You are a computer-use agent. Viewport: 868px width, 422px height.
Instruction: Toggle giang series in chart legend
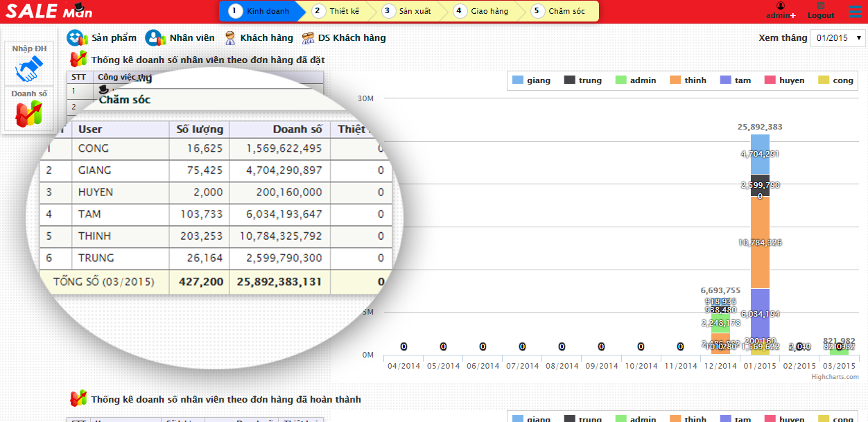[x=531, y=80]
